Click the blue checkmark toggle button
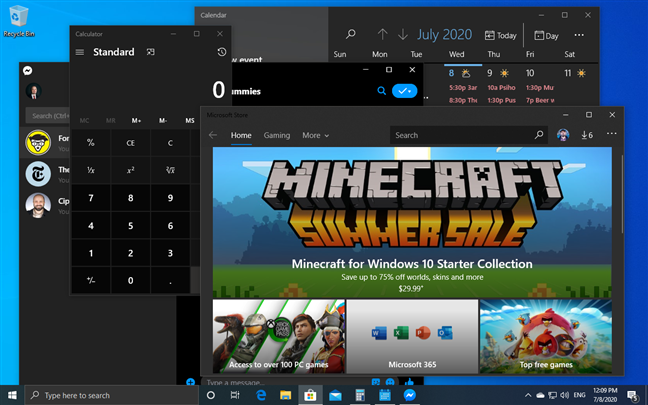648x405 pixels. (404, 91)
